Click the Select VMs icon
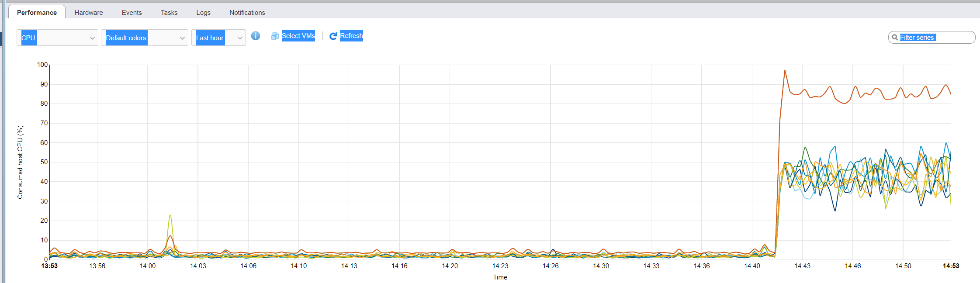This screenshot has width=980, height=283. 275,36
